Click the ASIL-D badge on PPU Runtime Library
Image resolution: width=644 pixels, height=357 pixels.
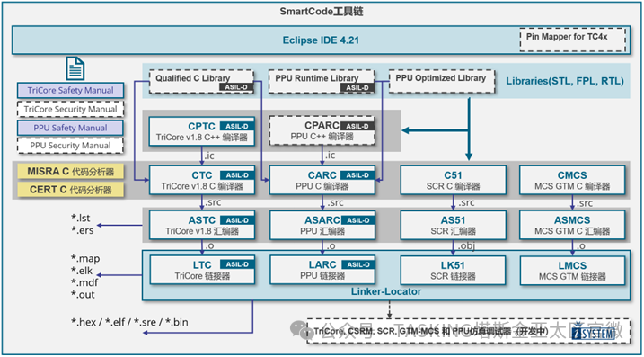pos(357,87)
